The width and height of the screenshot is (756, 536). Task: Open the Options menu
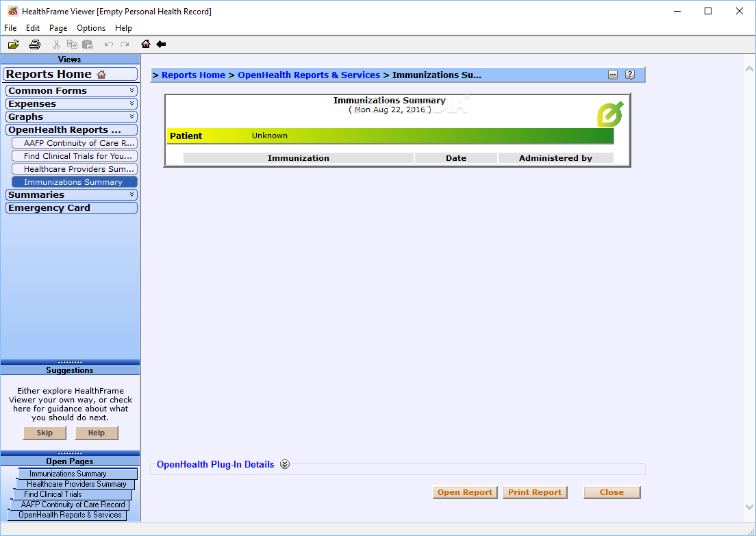pos(91,28)
